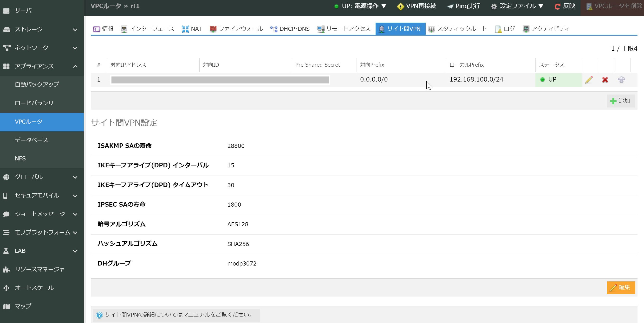Click the pencil edit icon in VPN row
Screen dimensions: 644x323
coord(589,80)
